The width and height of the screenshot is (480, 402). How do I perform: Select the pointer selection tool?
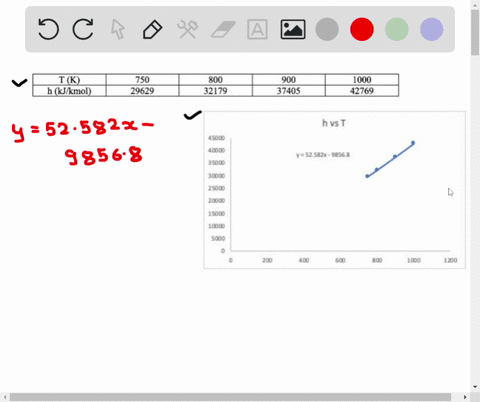pyautogui.click(x=118, y=29)
